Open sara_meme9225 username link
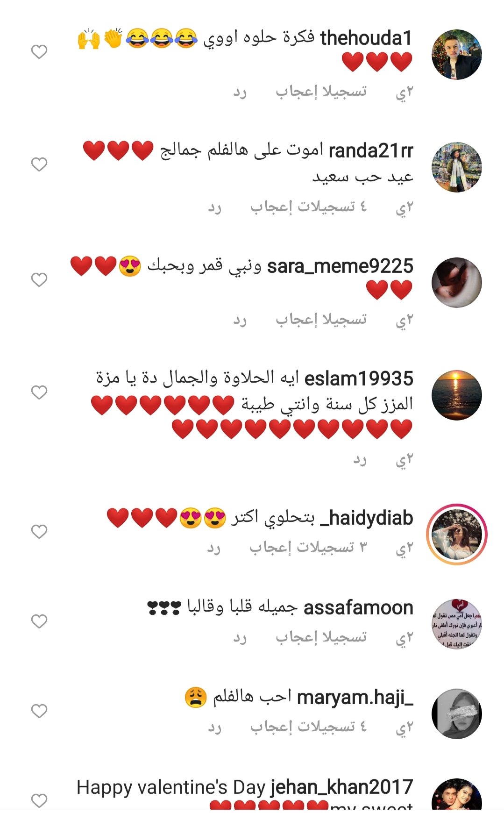504x813 pixels. tap(340, 266)
